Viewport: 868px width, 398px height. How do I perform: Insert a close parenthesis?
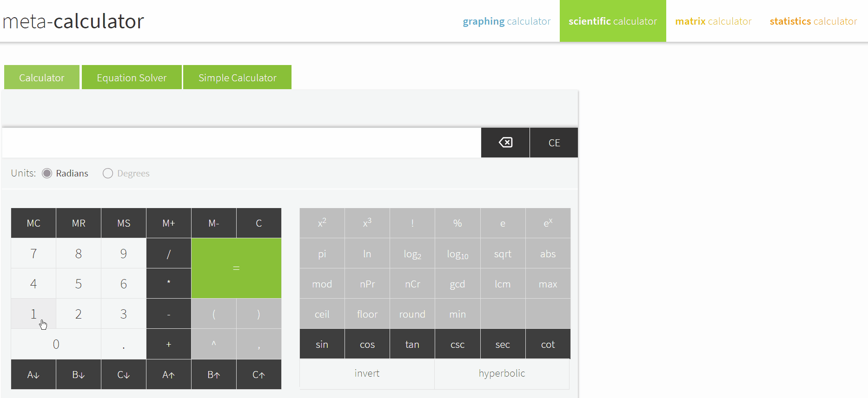pyautogui.click(x=259, y=314)
